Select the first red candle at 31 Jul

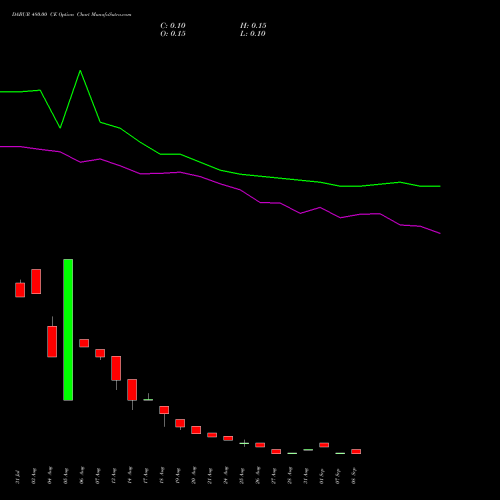[x=20, y=289]
